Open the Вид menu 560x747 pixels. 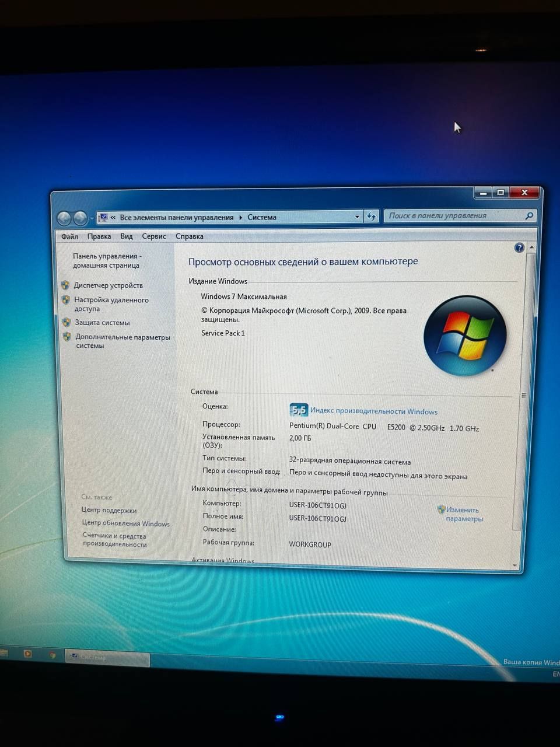pos(127,236)
